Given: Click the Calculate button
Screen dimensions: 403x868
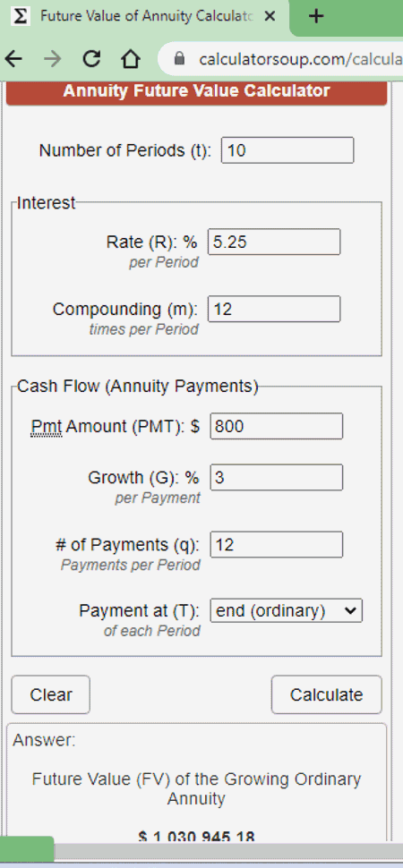Looking at the screenshot, I should click(327, 694).
